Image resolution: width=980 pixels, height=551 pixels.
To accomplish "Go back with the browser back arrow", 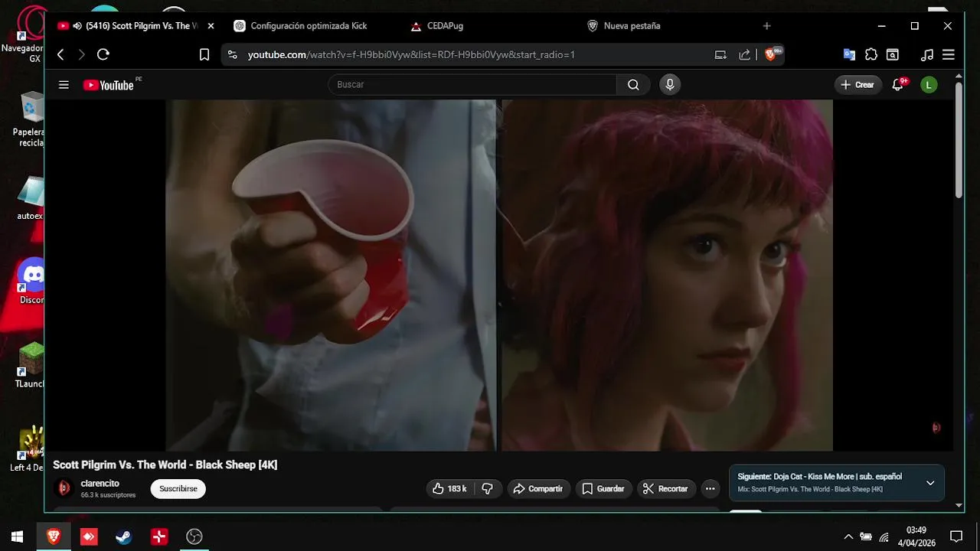I will tap(60, 54).
